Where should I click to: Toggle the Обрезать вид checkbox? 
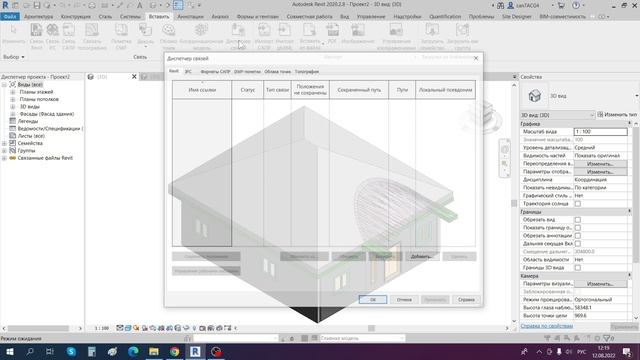[578, 220]
